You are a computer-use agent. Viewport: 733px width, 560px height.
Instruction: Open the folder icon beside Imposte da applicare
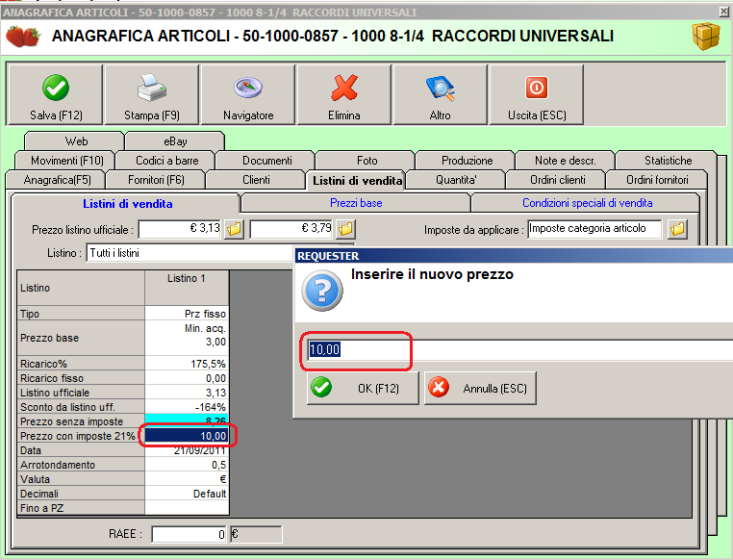click(x=677, y=230)
